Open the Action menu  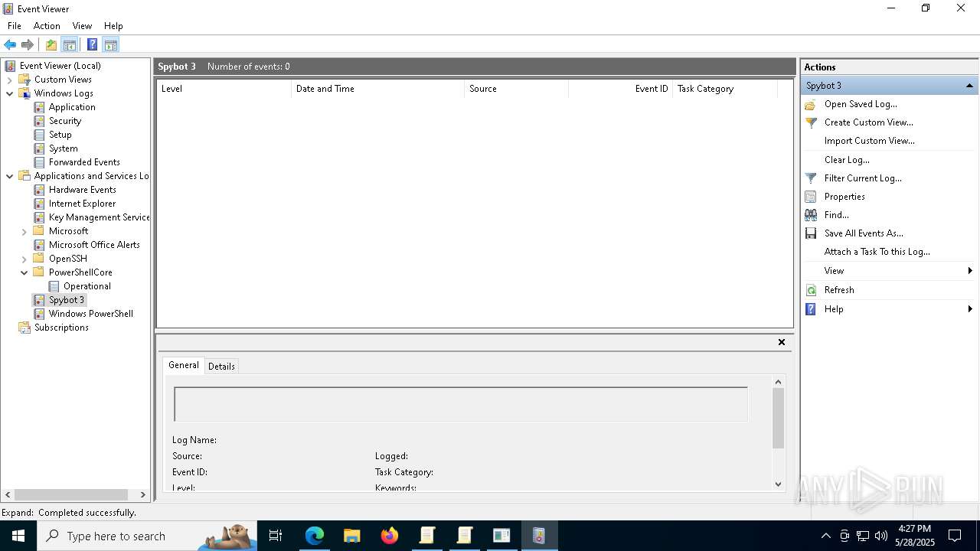pyautogui.click(x=47, y=26)
